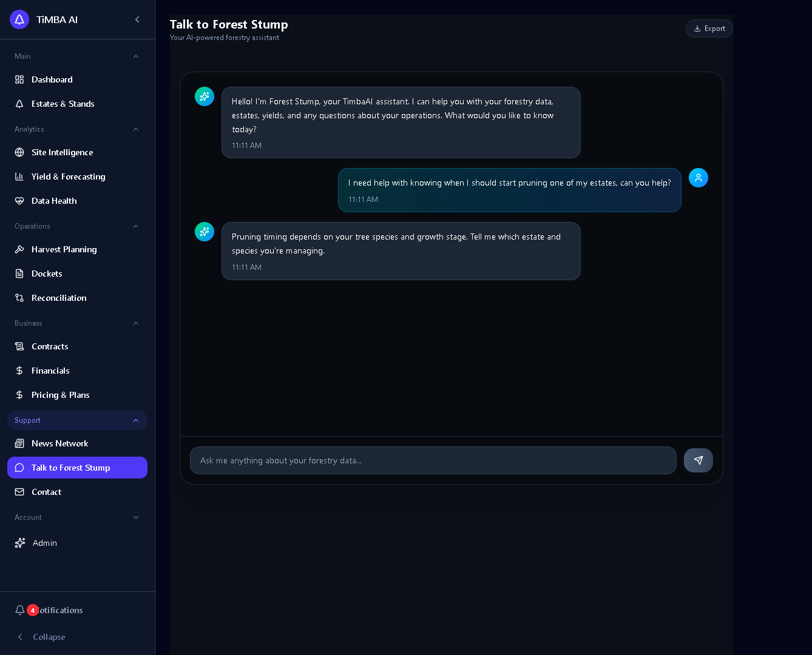Export the chat conversation

(x=709, y=29)
